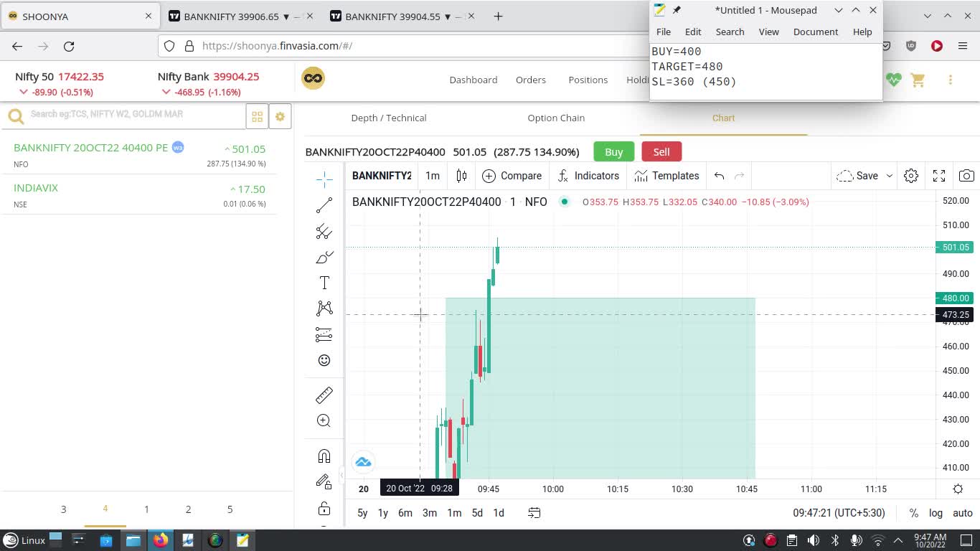Screen dimensions: 980x551
Task: Open the three-dot more options menu
Action: pos(951,80)
